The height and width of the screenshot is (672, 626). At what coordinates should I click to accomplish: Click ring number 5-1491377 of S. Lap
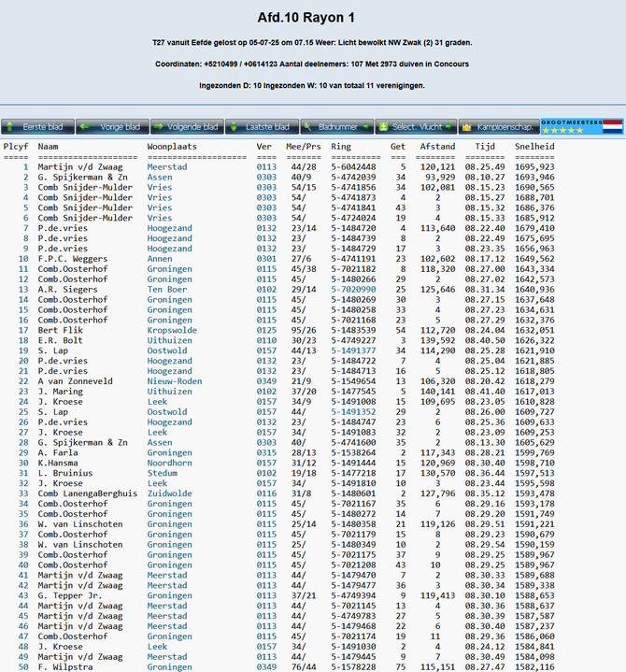point(353,351)
